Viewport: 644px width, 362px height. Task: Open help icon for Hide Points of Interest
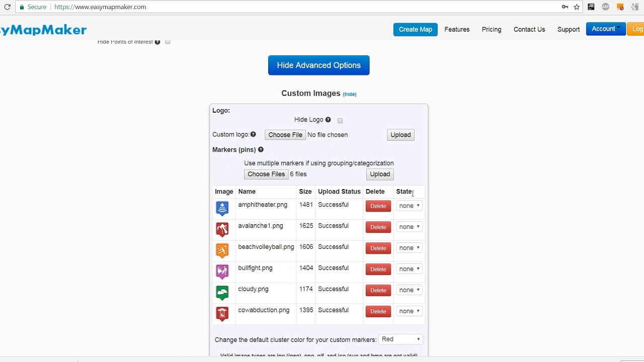click(157, 42)
